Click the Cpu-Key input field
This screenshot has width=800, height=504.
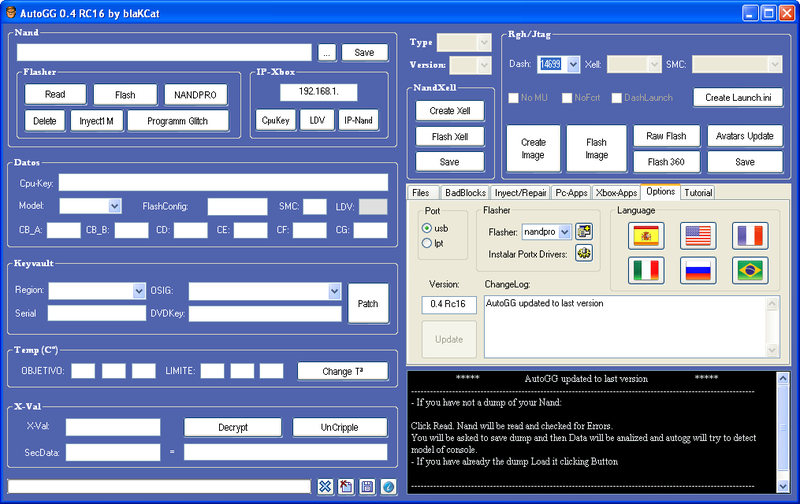[x=223, y=183]
